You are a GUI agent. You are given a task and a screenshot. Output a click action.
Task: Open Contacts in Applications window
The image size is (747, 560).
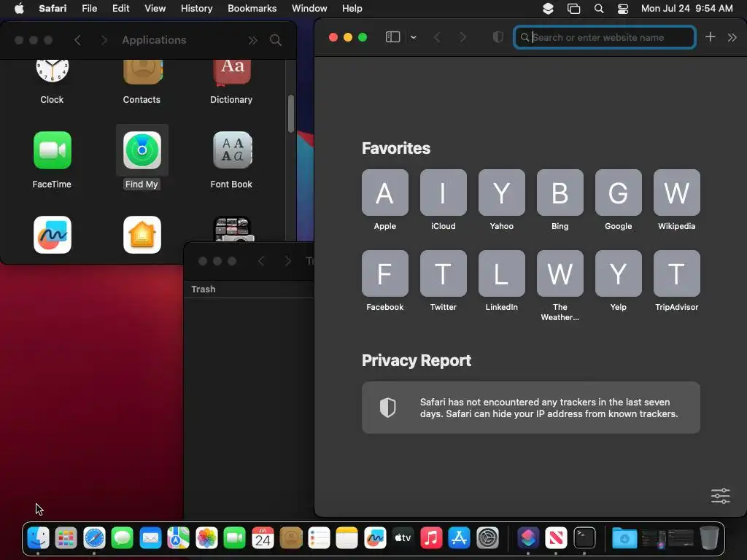142,71
